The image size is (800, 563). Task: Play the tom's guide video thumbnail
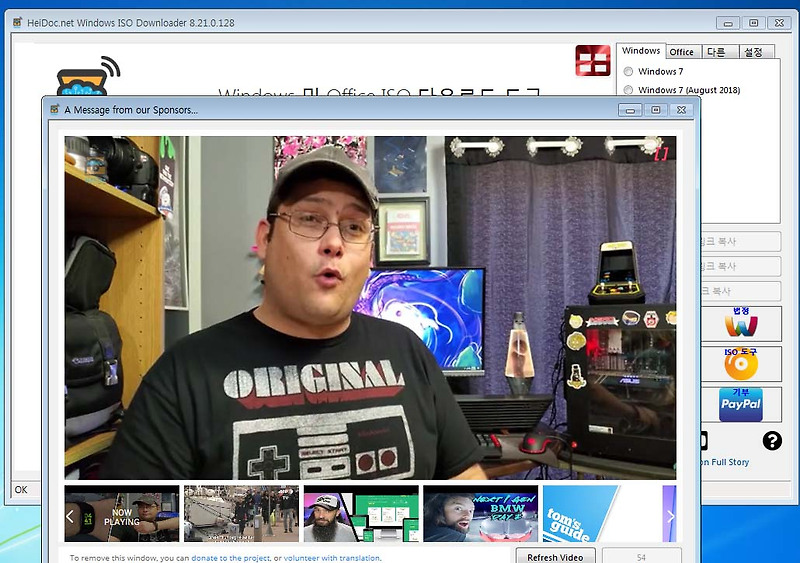(600, 513)
